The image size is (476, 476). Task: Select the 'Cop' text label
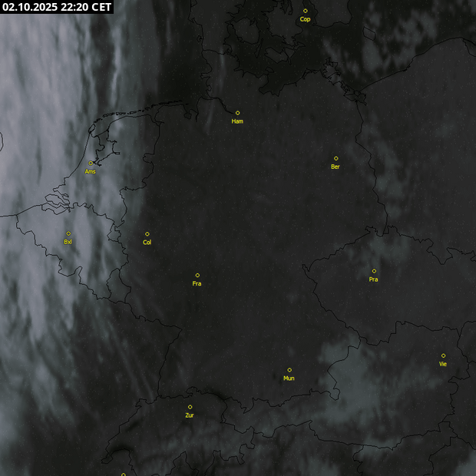pos(305,19)
